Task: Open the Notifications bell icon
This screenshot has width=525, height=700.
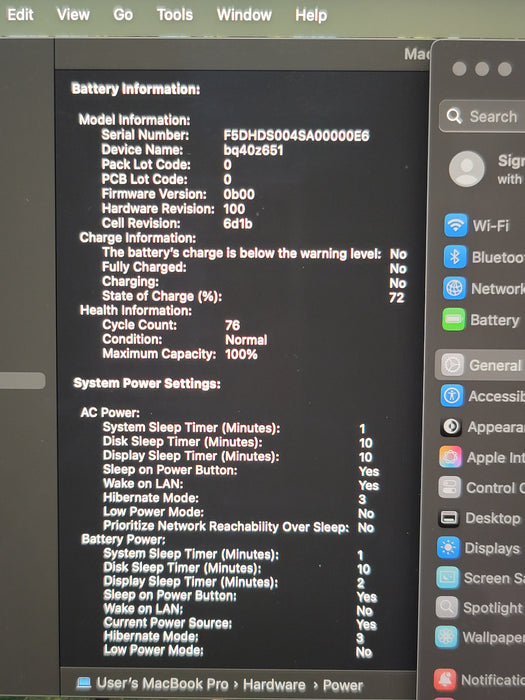Action: click(445, 679)
